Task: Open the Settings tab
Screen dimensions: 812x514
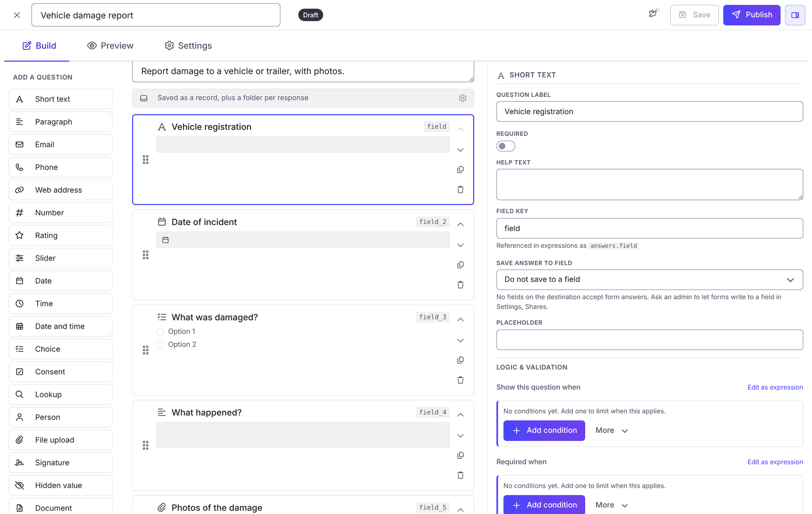Action: (188, 46)
